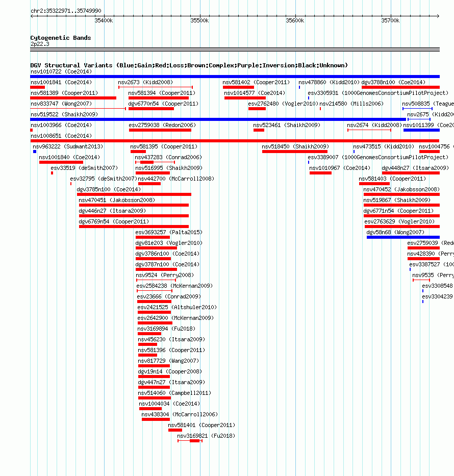This screenshot has height=476, width=454.
Task: Select nsv1003966 (Coe2014) label
Action: [61, 125]
